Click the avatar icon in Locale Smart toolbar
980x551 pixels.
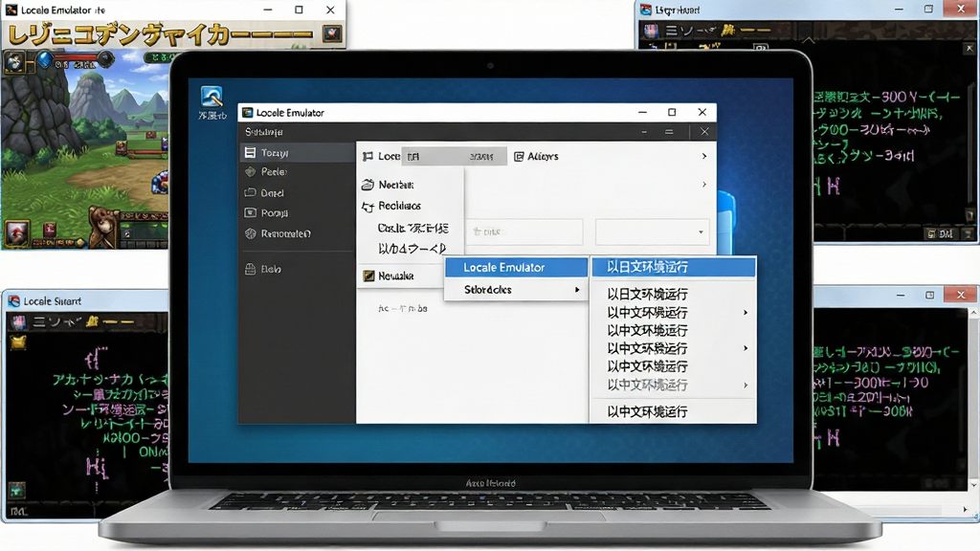[19, 321]
